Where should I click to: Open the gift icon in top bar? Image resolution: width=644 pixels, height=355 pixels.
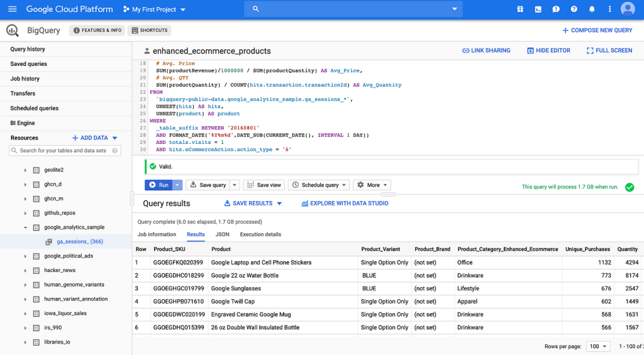pos(520,9)
